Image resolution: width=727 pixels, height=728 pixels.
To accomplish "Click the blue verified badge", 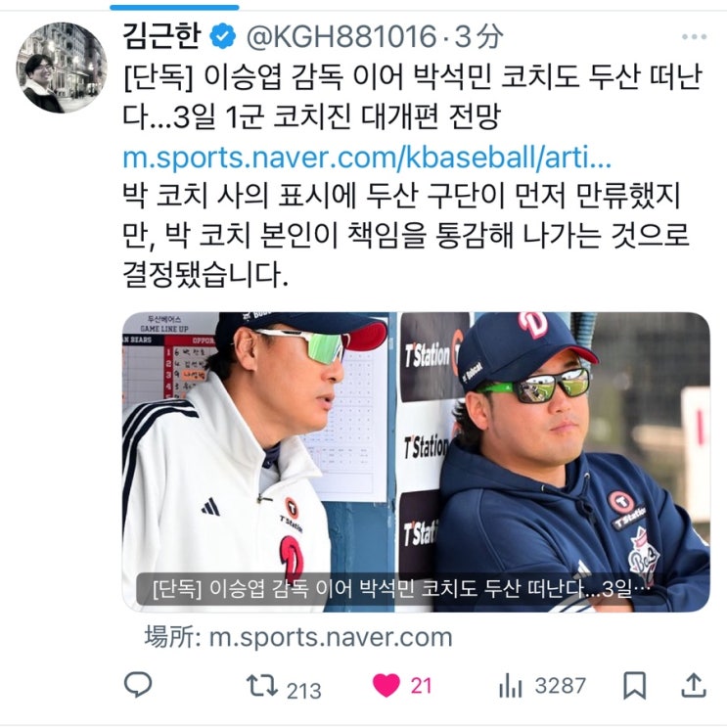I will 223,36.
